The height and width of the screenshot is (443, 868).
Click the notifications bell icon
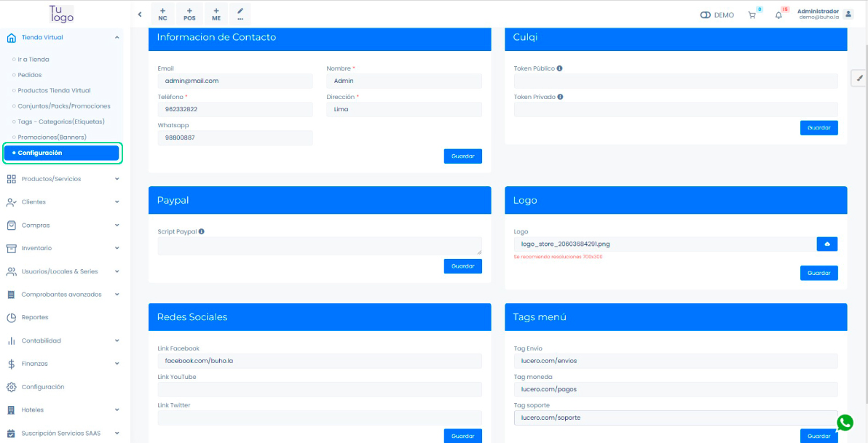click(778, 15)
